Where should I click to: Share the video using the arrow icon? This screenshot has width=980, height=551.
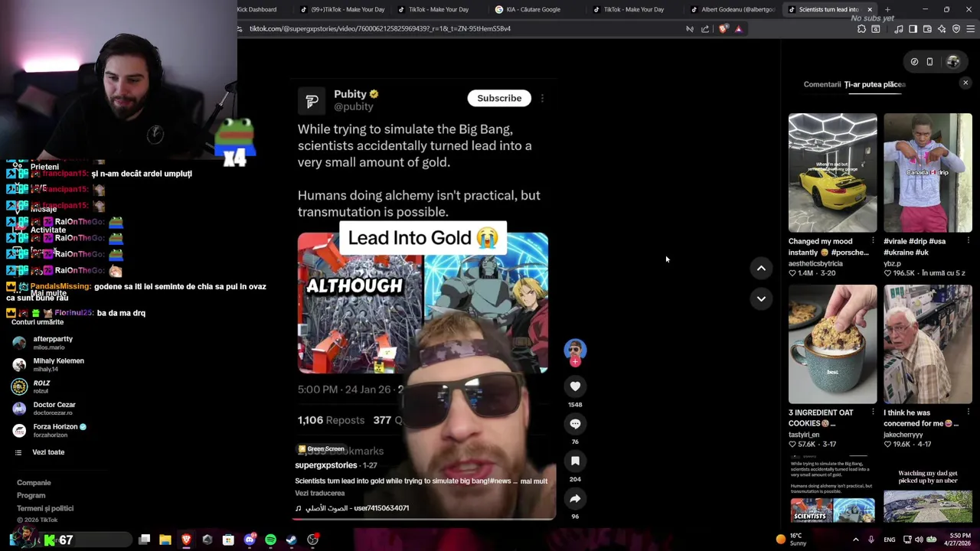pos(575,498)
